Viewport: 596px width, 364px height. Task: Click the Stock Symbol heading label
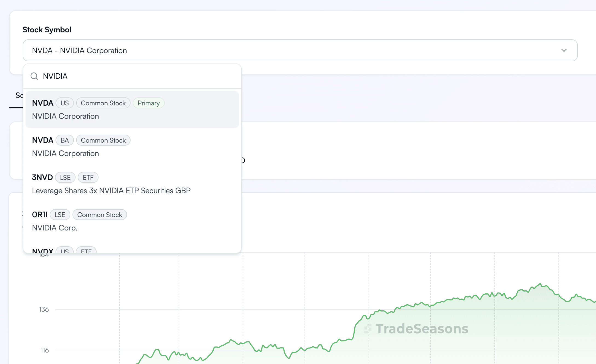point(47,30)
